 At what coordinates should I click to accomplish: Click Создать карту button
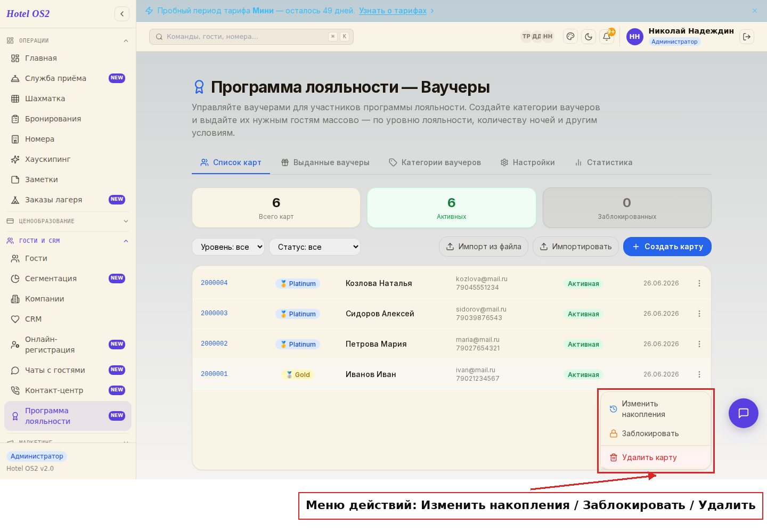coord(667,247)
